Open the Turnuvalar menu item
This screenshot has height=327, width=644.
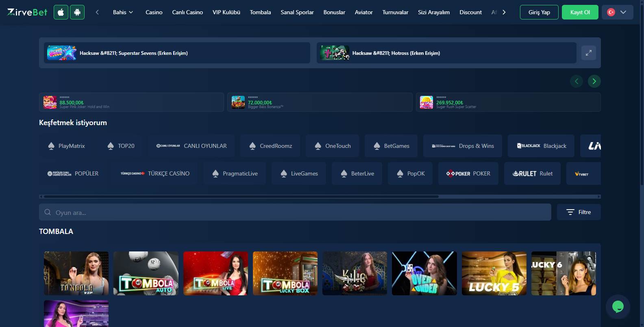coord(395,12)
